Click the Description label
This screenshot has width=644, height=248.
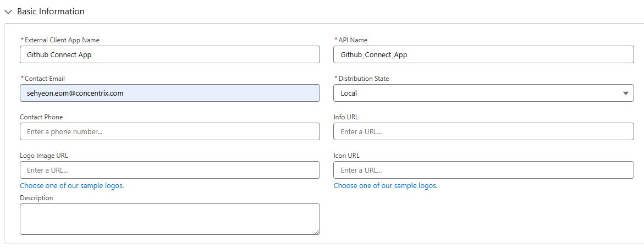[x=36, y=198]
